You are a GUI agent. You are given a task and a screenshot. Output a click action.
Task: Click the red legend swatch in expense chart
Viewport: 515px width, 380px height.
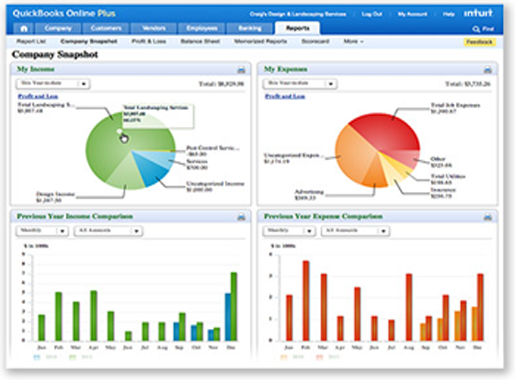[x=319, y=357]
